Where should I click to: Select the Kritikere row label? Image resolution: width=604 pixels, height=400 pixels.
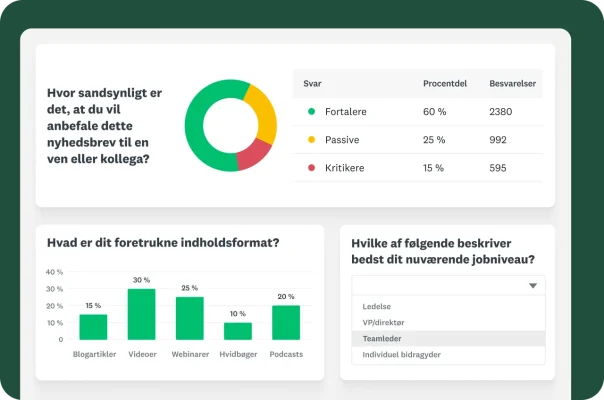(344, 168)
